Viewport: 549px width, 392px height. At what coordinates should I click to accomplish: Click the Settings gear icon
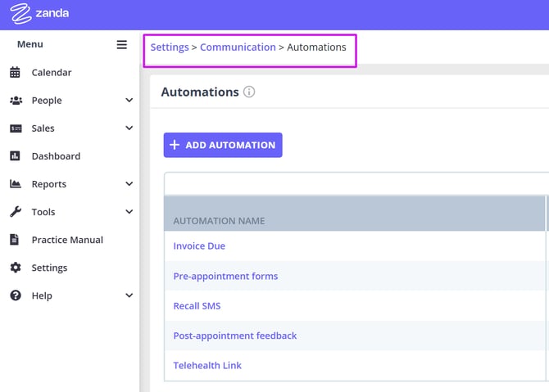[x=15, y=268]
